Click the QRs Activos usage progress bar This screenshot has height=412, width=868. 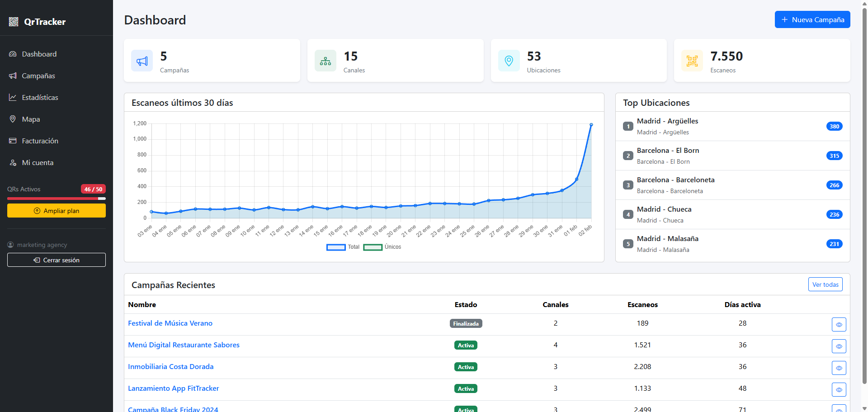pos(56,199)
